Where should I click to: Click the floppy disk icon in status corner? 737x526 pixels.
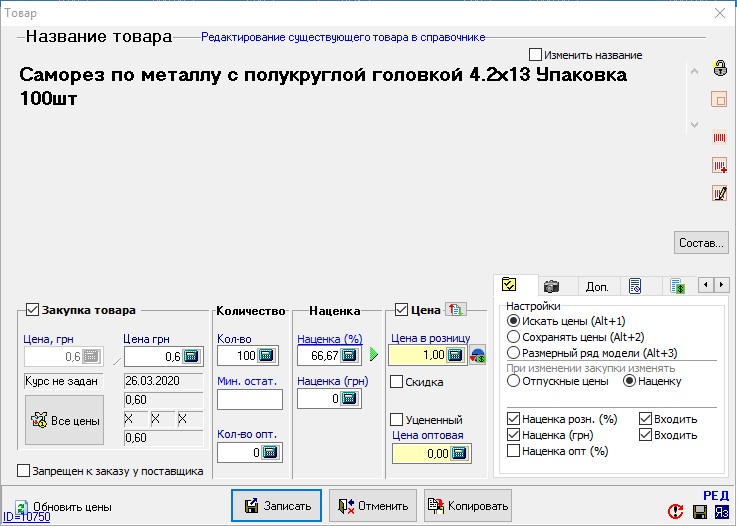[x=700, y=511]
